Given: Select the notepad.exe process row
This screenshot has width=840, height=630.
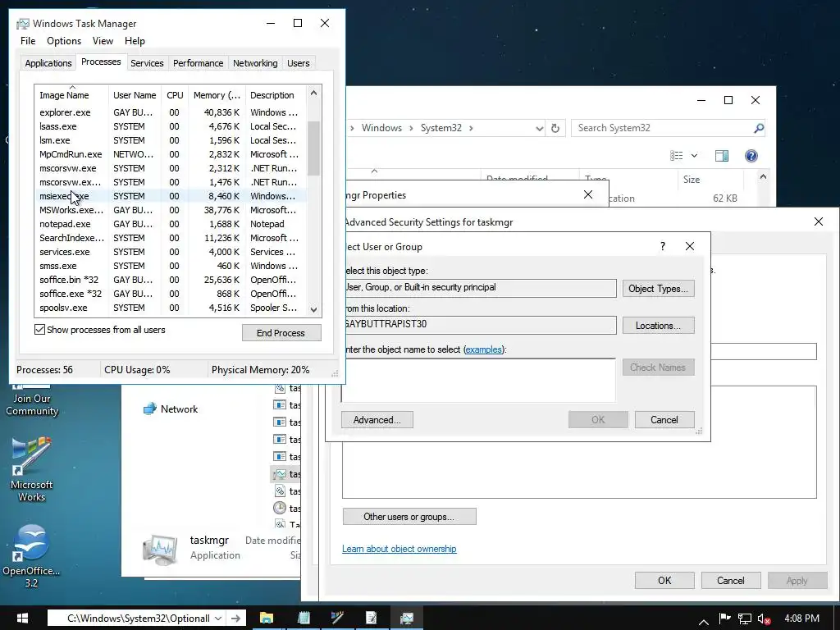Looking at the screenshot, I should click(x=171, y=224).
